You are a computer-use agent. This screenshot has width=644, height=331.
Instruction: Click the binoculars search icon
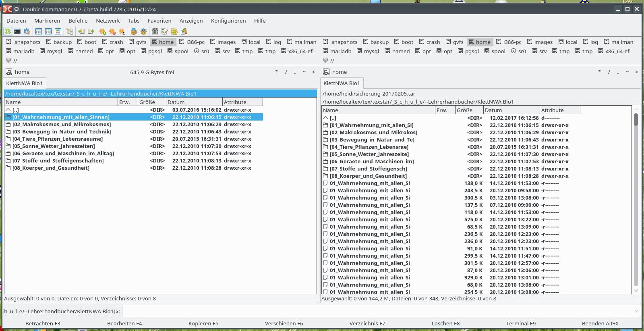click(x=155, y=31)
